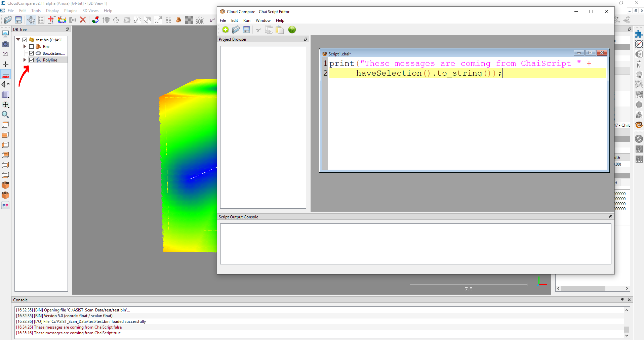The width and height of the screenshot is (644, 340).
Task: Open the Edit menu in Chai Script Editor
Action: pyautogui.click(x=235, y=20)
